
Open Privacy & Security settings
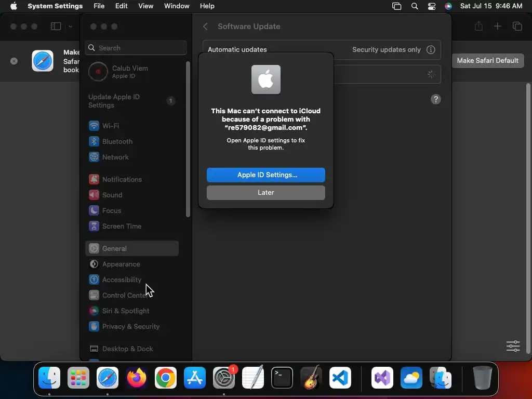132,326
